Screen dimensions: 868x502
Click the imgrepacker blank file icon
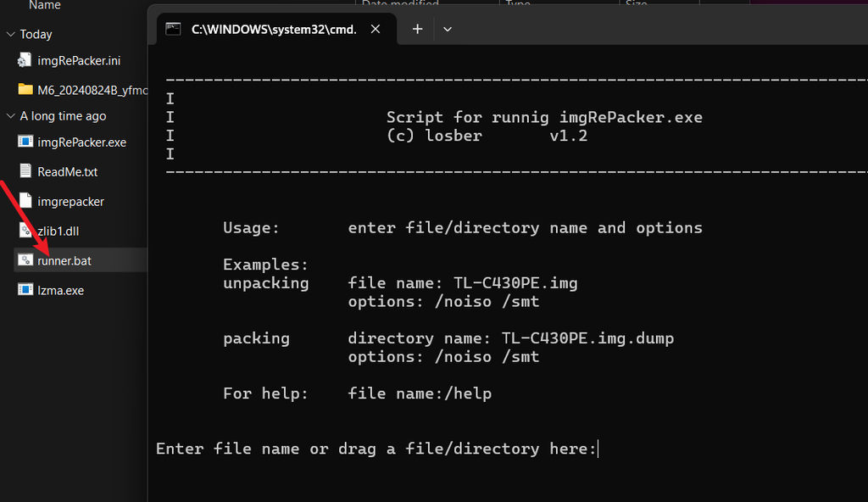[x=25, y=202]
